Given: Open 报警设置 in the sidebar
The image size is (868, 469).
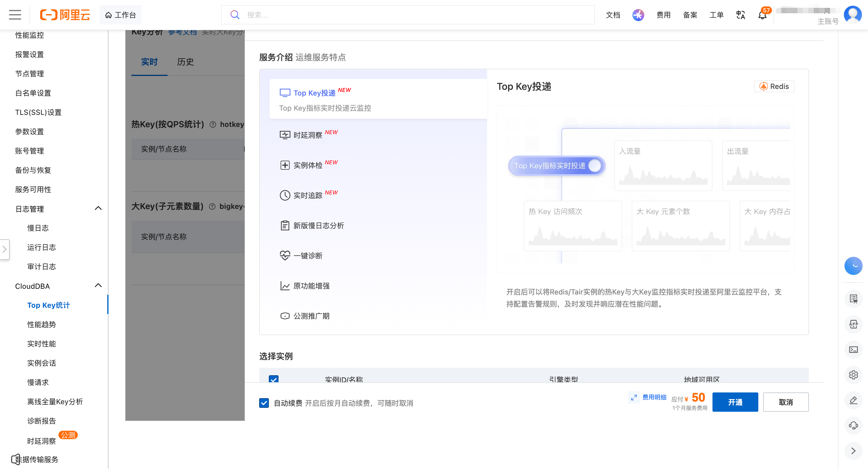Looking at the screenshot, I should pos(30,54).
